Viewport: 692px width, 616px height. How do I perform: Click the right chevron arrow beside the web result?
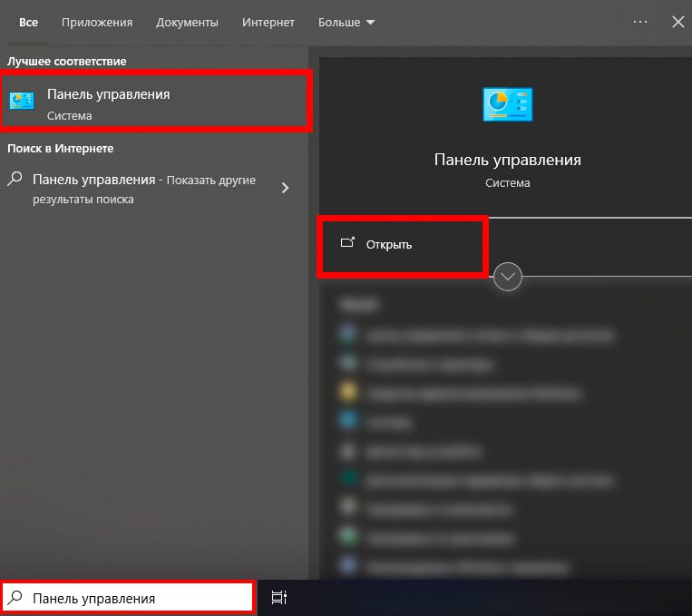pyautogui.click(x=286, y=188)
